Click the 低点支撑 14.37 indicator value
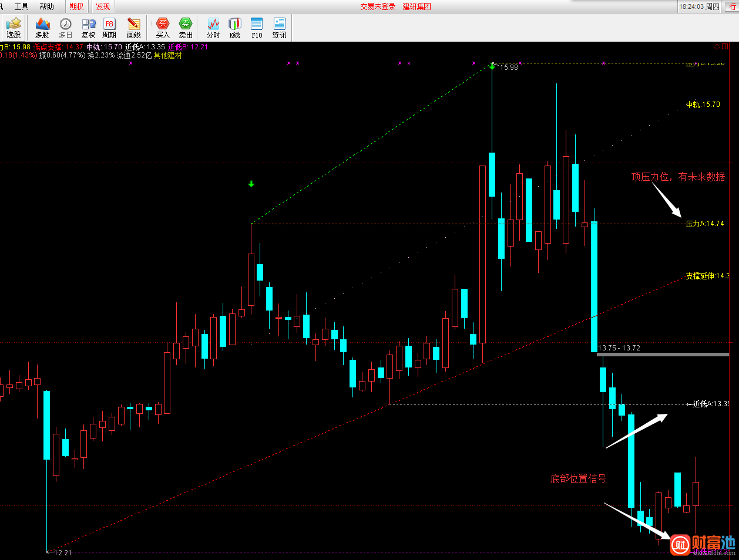This screenshot has height=560, width=739. pyautogui.click(x=59, y=47)
